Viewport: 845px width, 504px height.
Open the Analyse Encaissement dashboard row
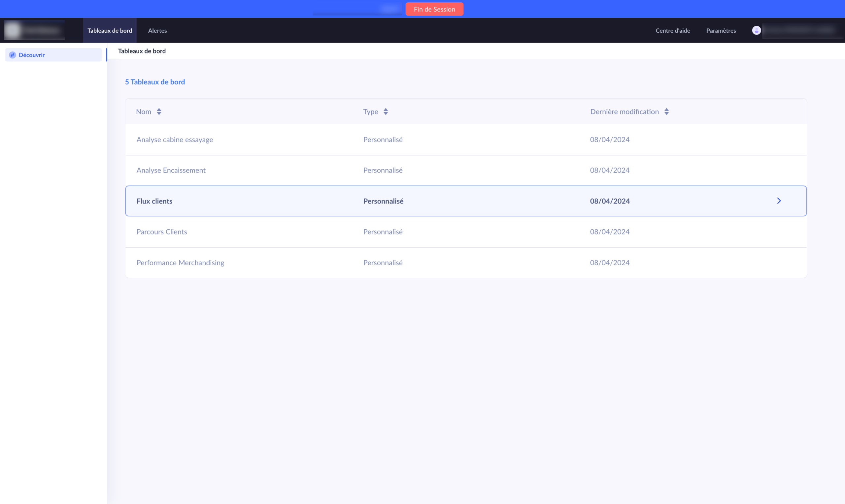tap(171, 171)
